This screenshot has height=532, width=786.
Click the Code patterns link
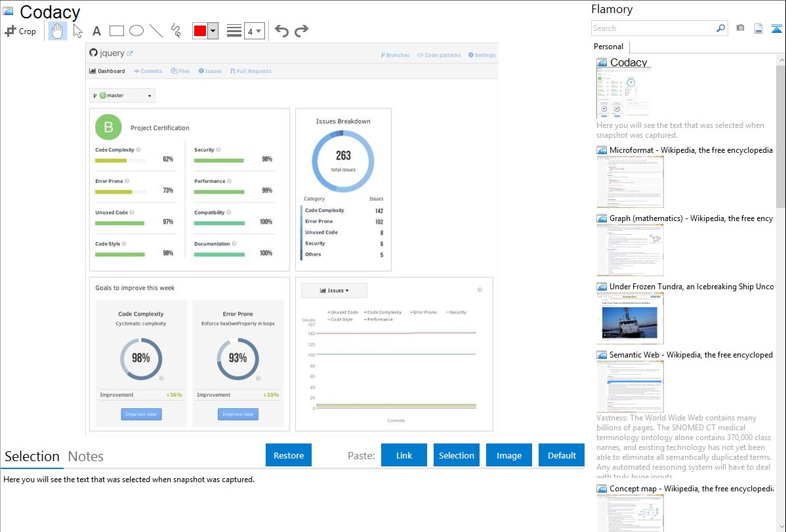coord(439,55)
